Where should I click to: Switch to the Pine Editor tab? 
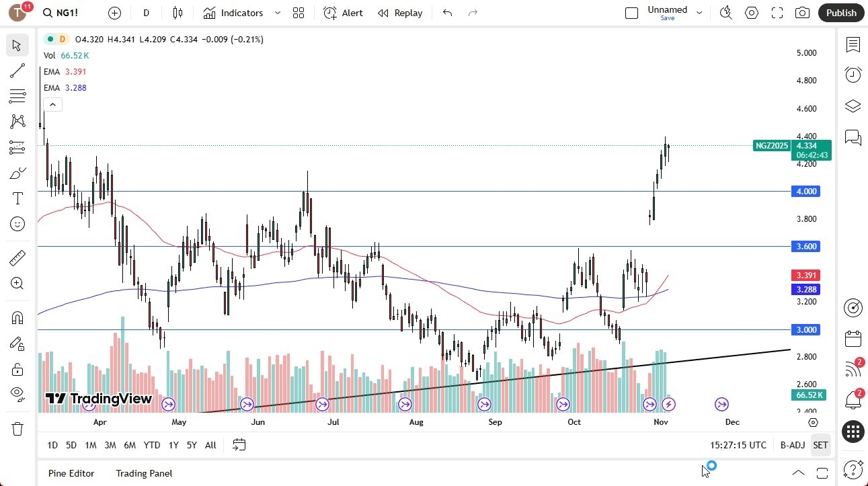(x=71, y=473)
